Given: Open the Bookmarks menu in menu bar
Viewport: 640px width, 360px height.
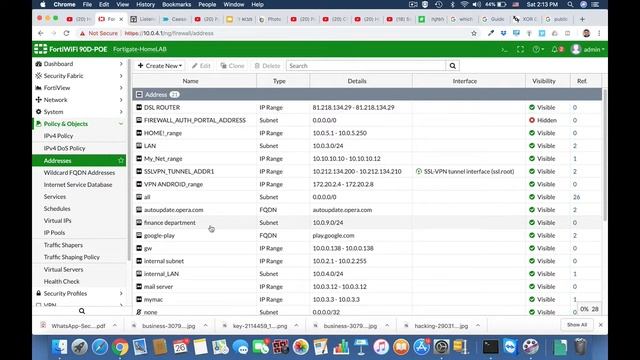Looking at the screenshot, I should (176, 4).
